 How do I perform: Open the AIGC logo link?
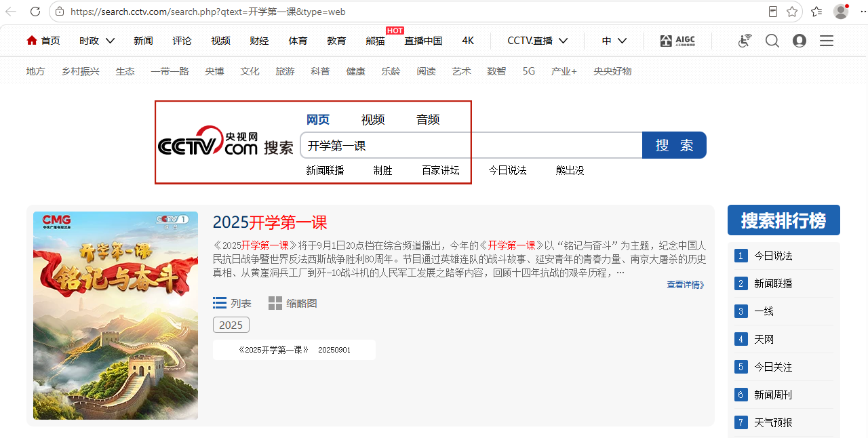click(x=677, y=41)
